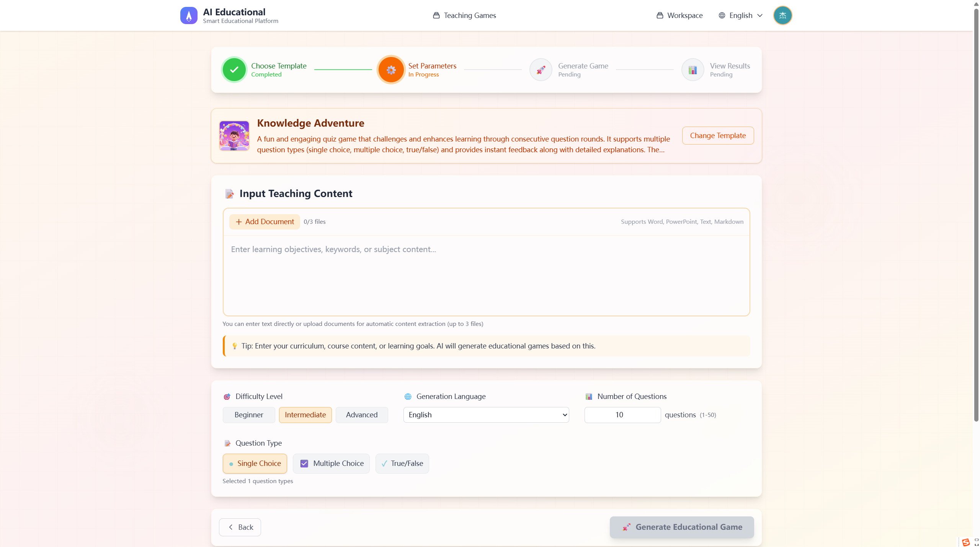Expand the English language selector in header
This screenshot has height=547, width=980.
740,15
